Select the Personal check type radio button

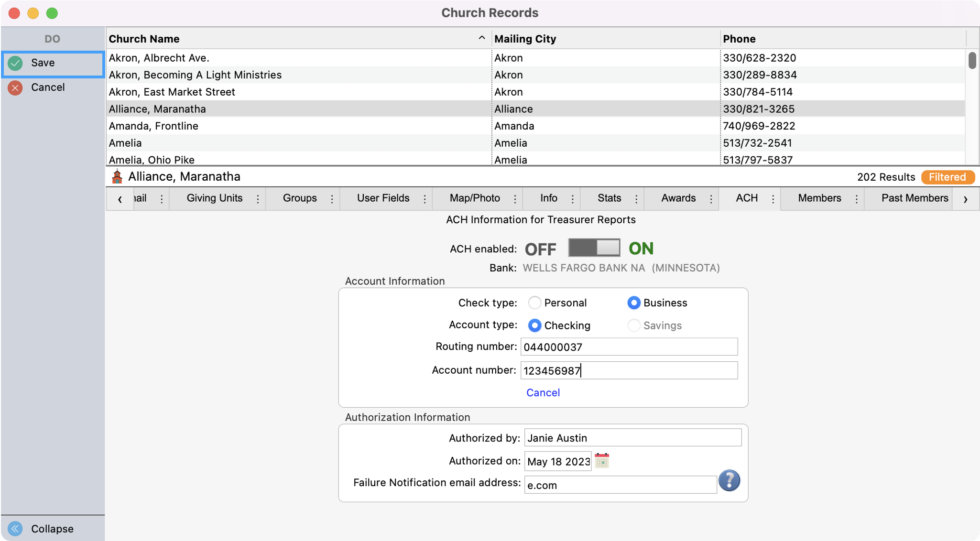[x=534, y=303]
